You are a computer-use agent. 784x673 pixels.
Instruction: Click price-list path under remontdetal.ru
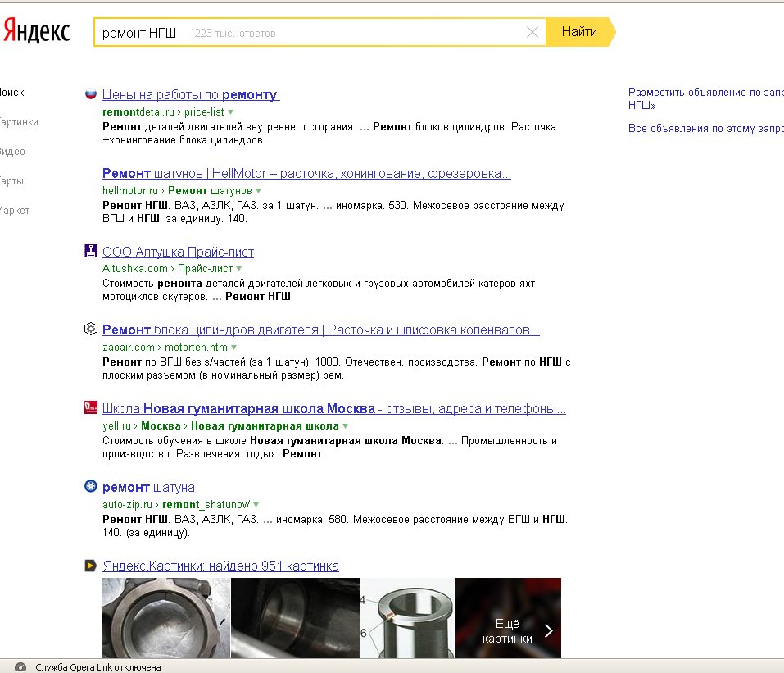click(204, 112)
